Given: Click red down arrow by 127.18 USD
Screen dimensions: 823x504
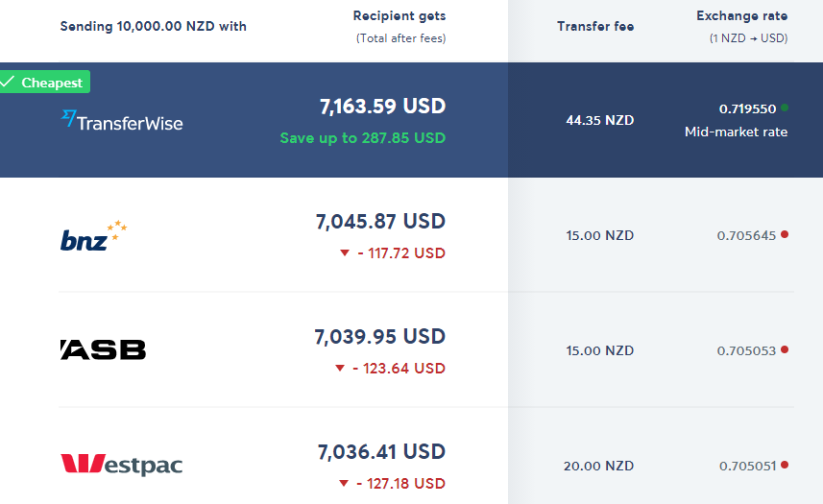Looking at the screenshot, I should 343,484.
